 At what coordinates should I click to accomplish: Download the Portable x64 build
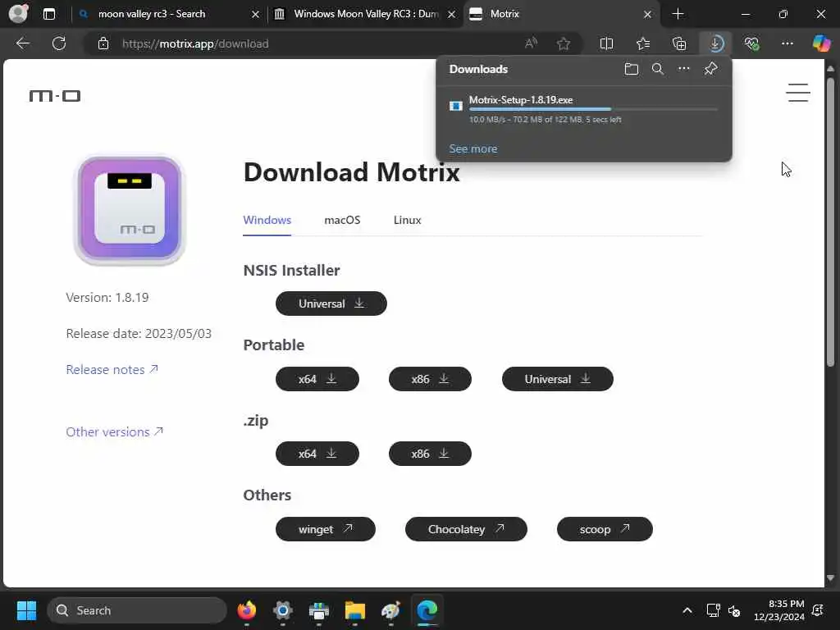[317, 379]
